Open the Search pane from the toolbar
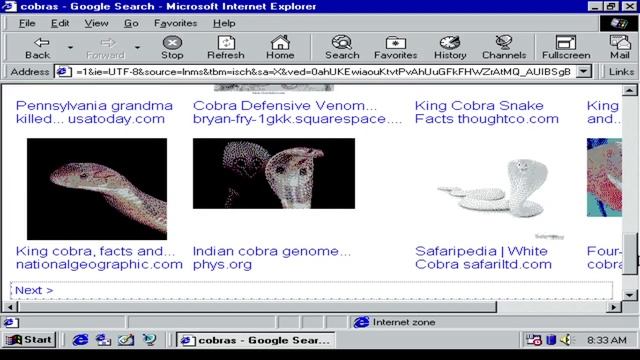Viewport: 640px width, 360px height. [x=342, y=47]
